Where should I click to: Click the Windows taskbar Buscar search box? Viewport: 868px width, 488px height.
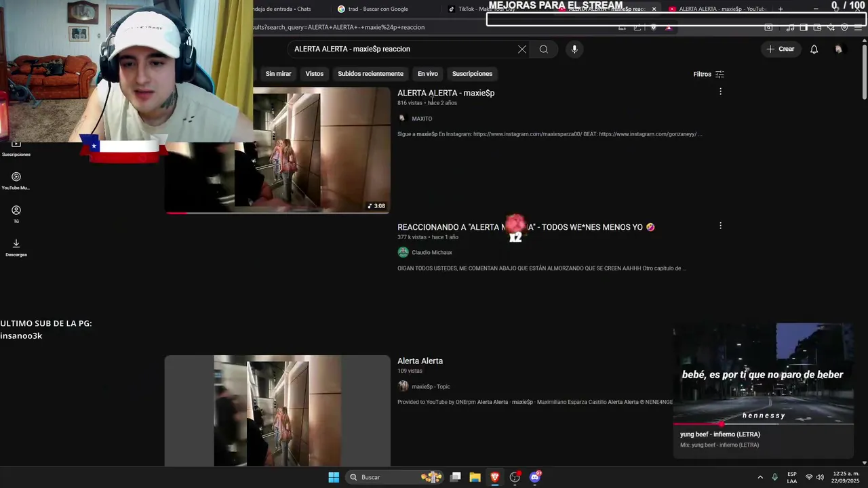click(395, 477)
